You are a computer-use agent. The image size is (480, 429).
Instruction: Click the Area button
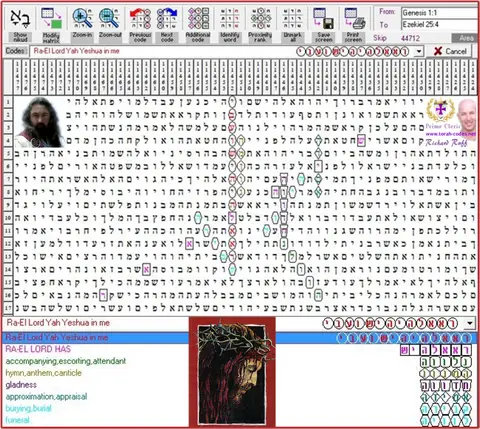[x=465, y=38]
